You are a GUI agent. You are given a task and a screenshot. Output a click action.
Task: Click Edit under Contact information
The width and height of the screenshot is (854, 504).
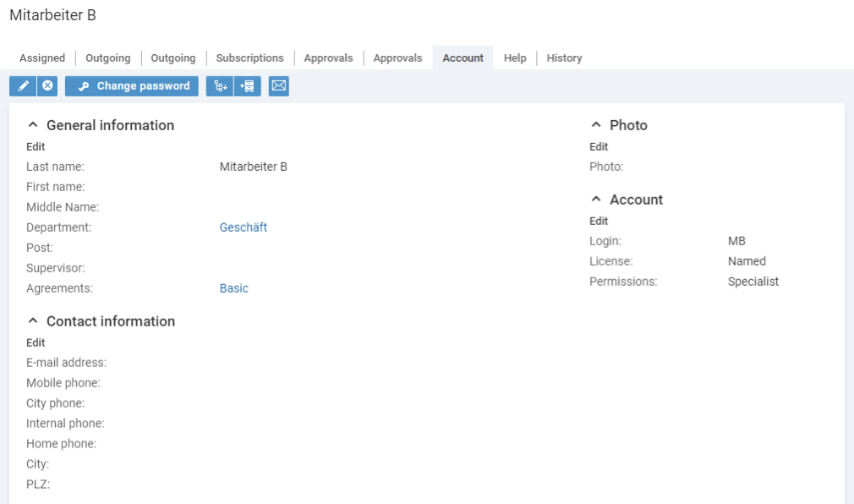(x=36, y=342)
